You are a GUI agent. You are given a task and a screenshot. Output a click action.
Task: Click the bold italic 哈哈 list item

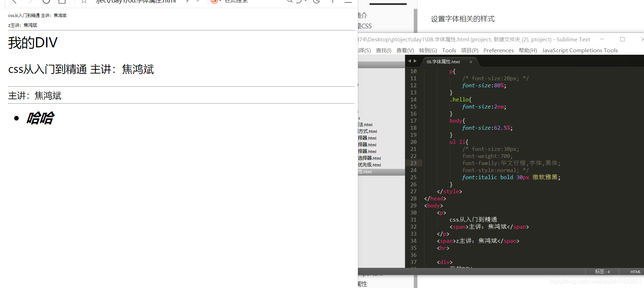[x=40, y=118]
